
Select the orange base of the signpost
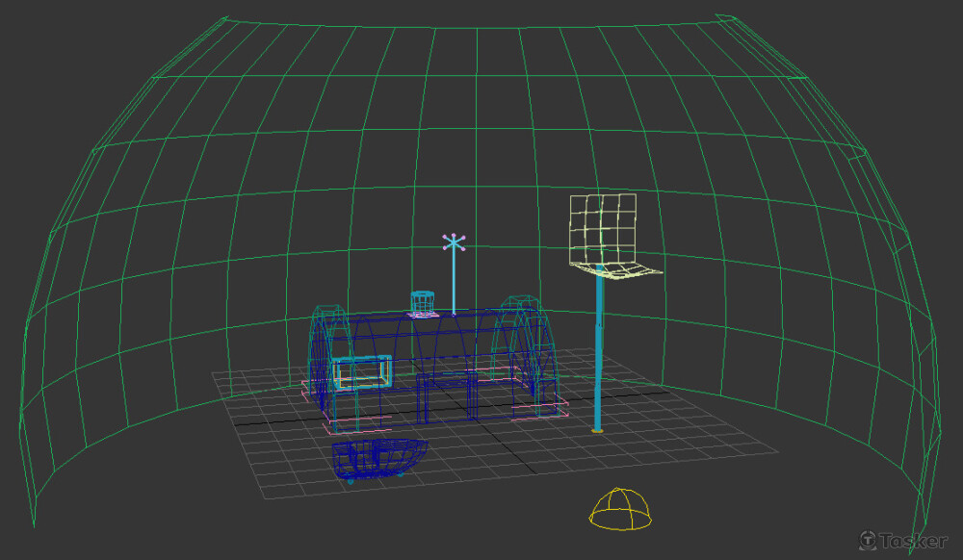point(598,432)
